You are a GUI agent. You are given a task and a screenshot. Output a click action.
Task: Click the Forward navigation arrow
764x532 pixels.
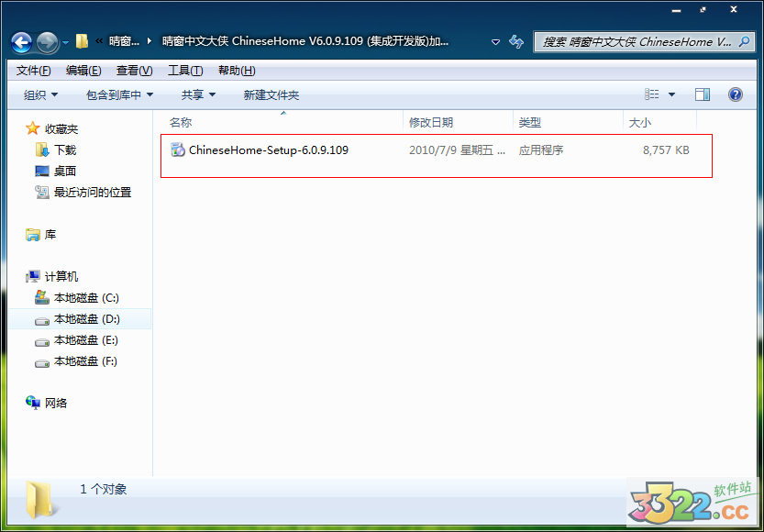click(48, 43)
